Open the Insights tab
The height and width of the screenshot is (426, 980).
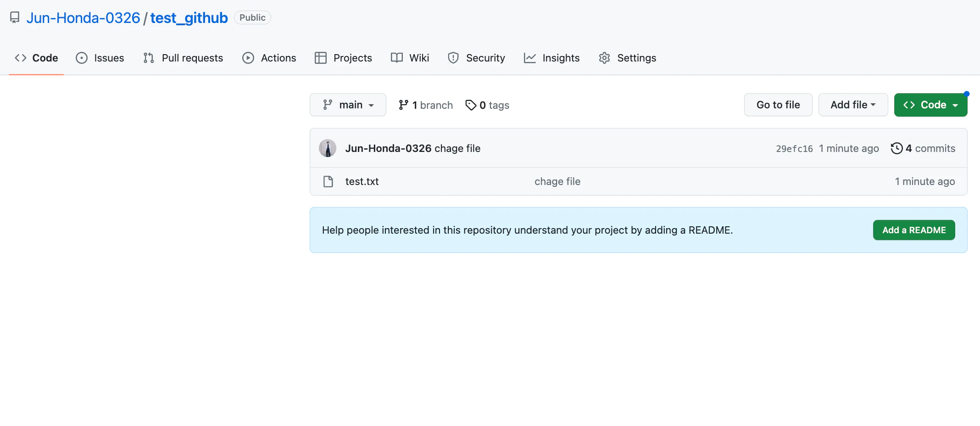coord(552,58)
